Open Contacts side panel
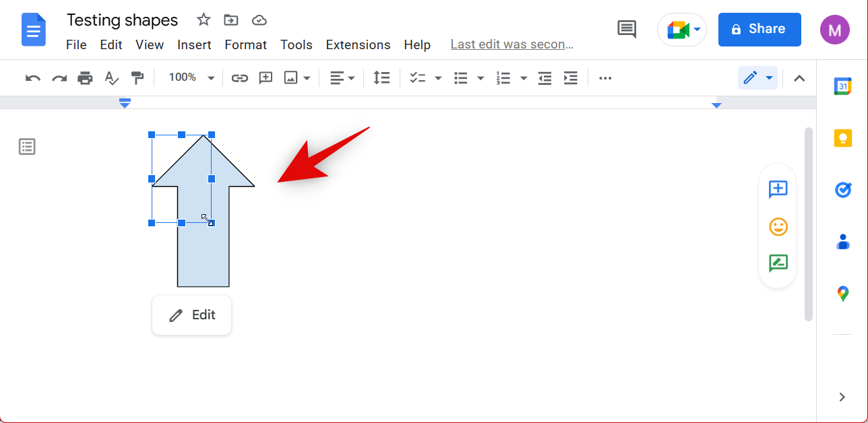This screenshot has height=423, width=868. point(842,242)
